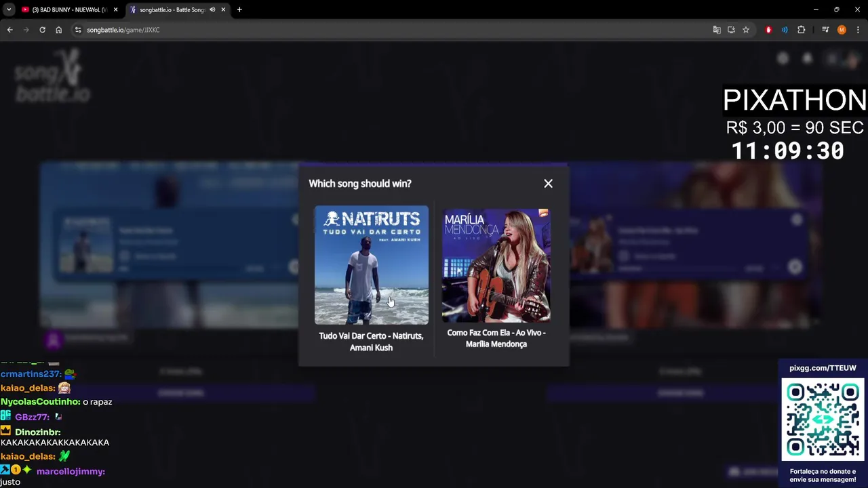Click the pixgg.com/TTEUW link text
The width and height of the screenshot is (868, 488).
click(823, 368)
